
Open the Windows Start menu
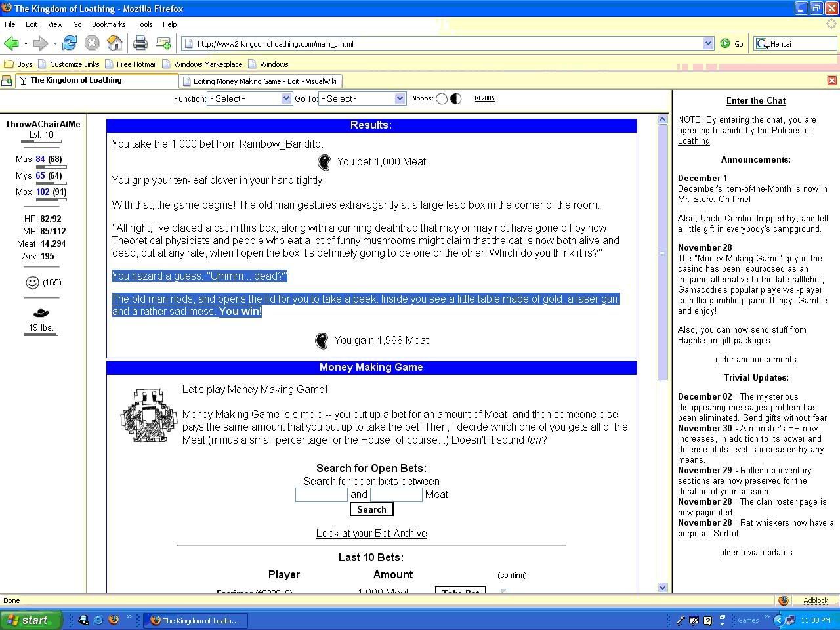[x=31, y=620]
